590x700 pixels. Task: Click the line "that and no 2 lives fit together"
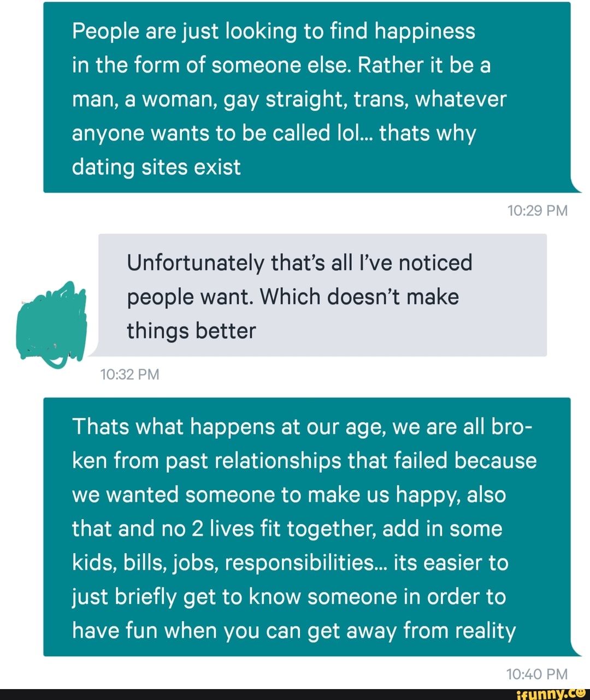click(x=287, y=529)
